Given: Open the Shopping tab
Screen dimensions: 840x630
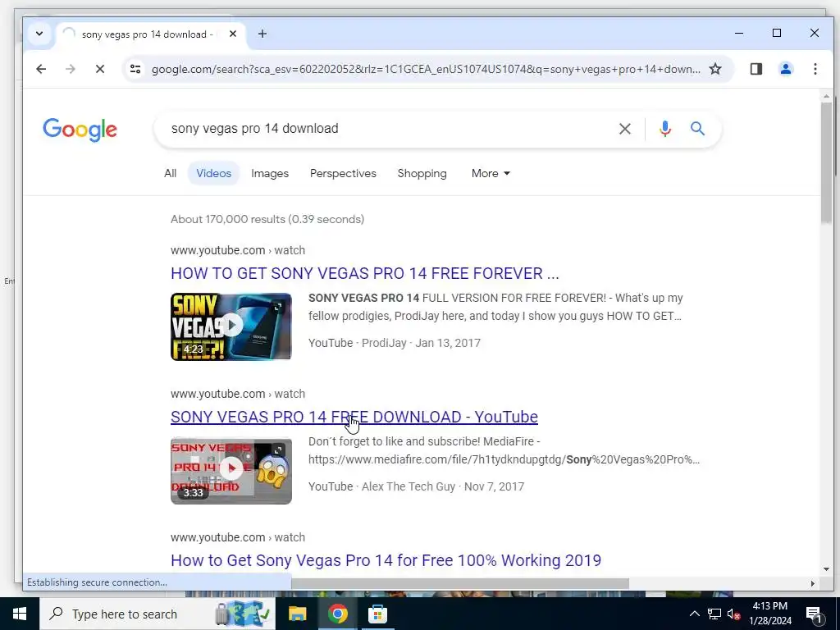Looking at the screenshot, I should click(422, 174).
